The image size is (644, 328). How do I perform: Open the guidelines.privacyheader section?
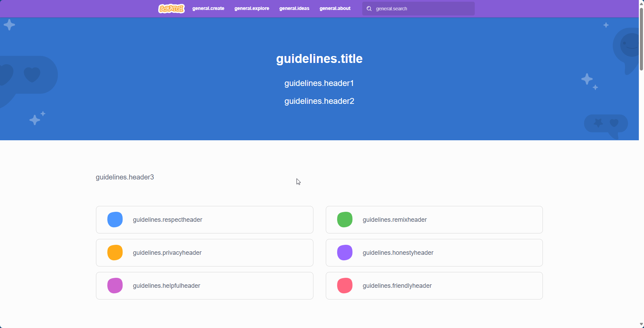[204, 253]
